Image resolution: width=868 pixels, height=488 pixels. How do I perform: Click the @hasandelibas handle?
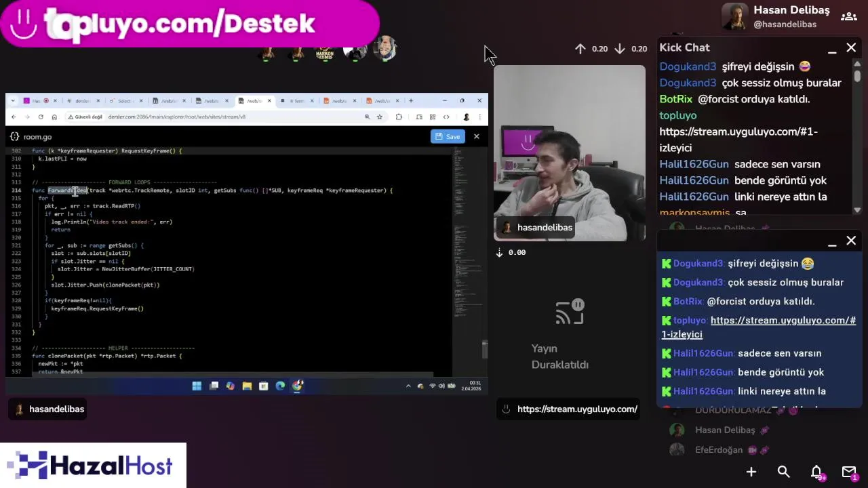[x=785, y=24]
